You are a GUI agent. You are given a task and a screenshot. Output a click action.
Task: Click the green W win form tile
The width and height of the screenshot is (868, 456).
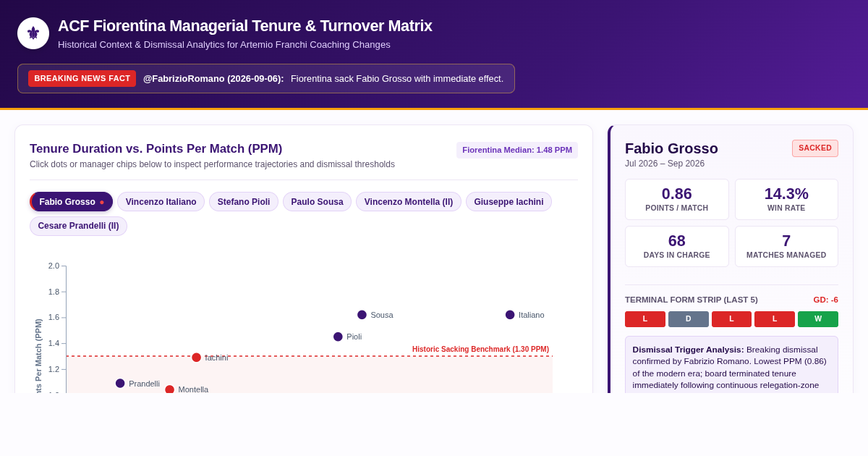[x=818, y=319]
